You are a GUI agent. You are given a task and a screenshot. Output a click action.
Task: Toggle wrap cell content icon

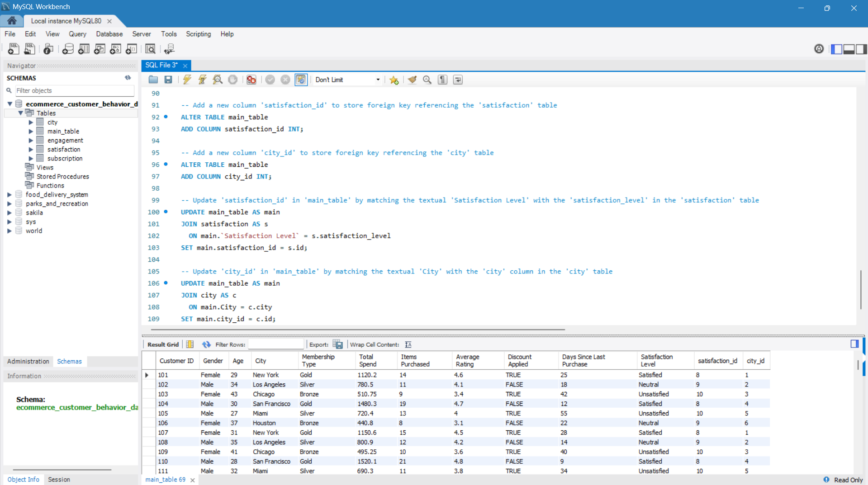click(x=408, y=344)
